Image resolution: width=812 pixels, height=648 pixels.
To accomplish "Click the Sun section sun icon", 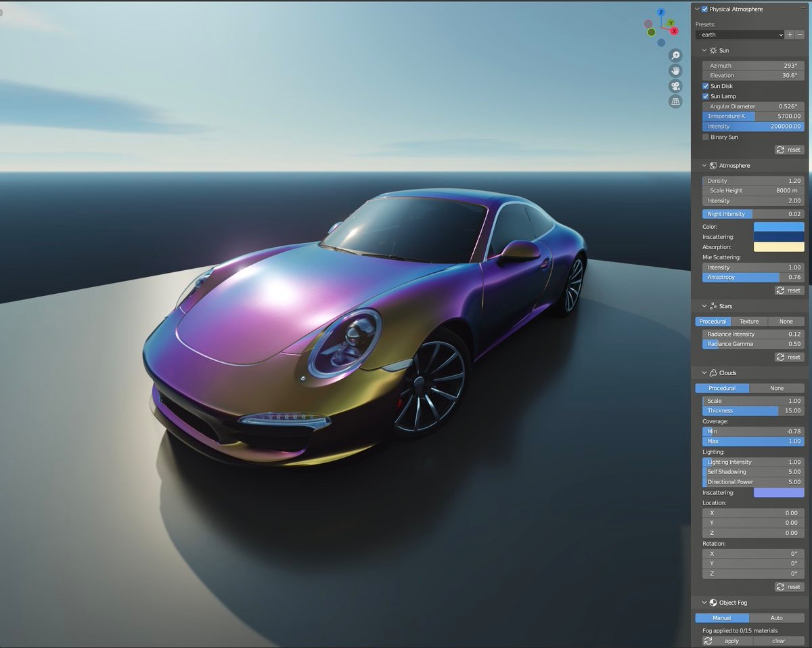I will coord(713,50).
